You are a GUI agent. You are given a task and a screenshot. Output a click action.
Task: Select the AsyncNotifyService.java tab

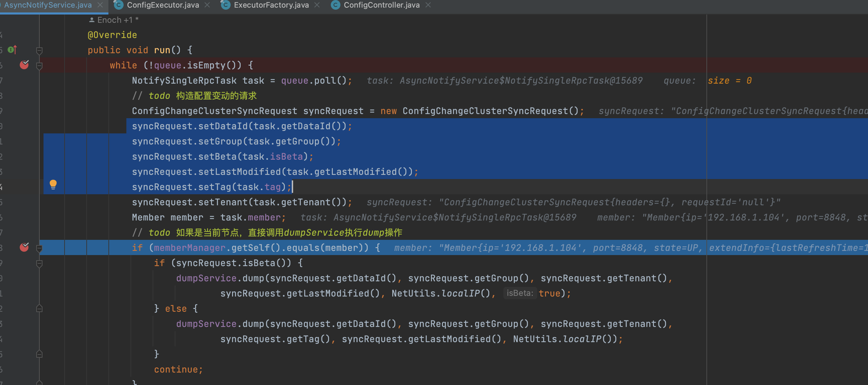48,5
